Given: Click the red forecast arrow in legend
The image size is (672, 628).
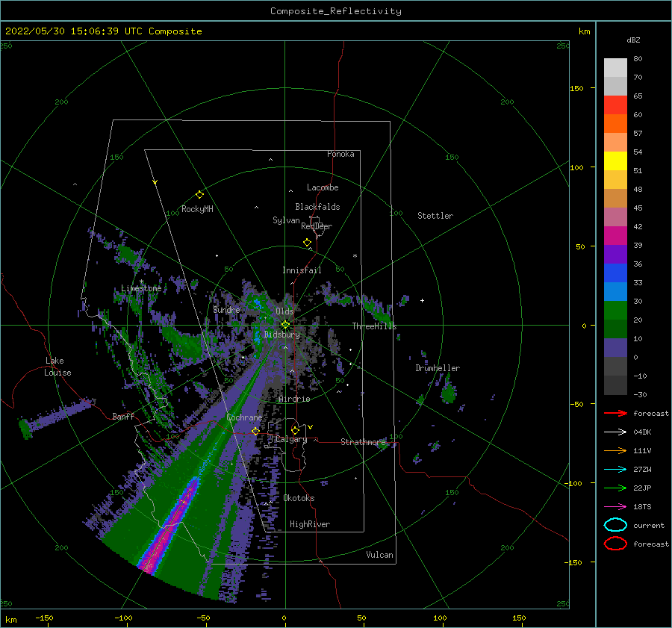Looking at the screenshot, I should click(x=615, y=413).
